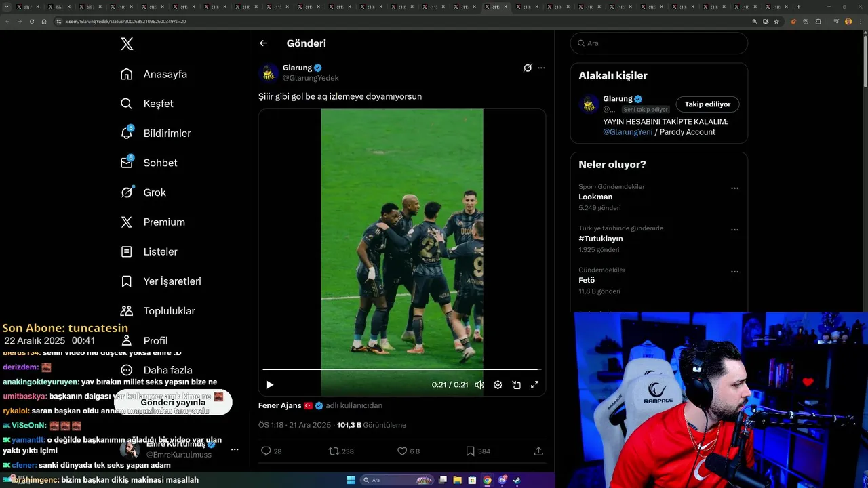Open Yer İşaretleri bookmarks page

(x=161, y=281)
